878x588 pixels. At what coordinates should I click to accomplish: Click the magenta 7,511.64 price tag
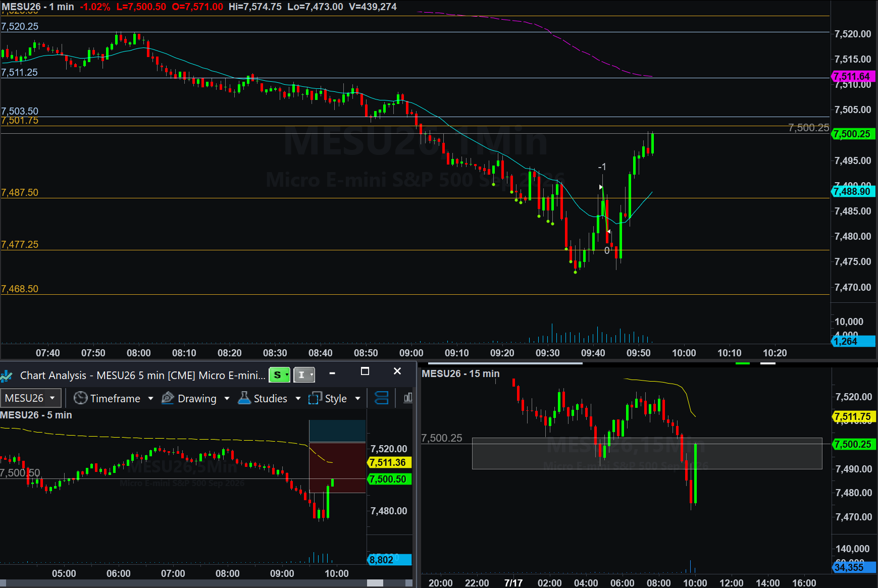tap(852, 76)
